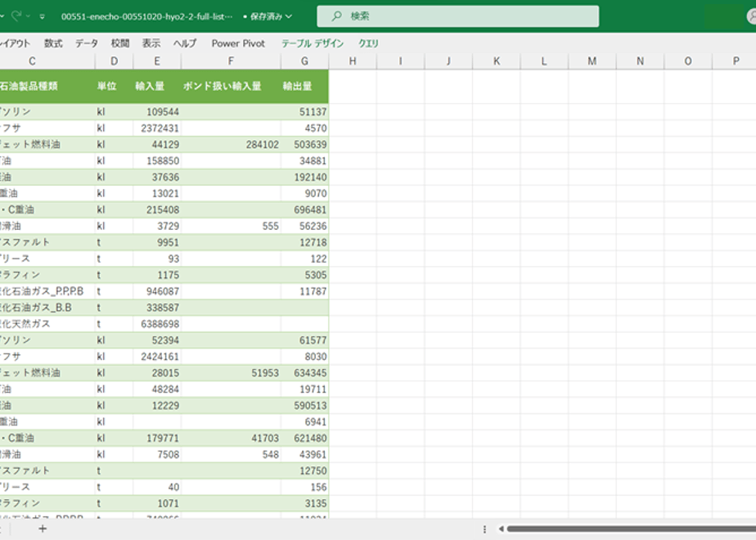Select the cell with value 6388698
This screenshot has width=756, height=540.
[x=157, y=324]
